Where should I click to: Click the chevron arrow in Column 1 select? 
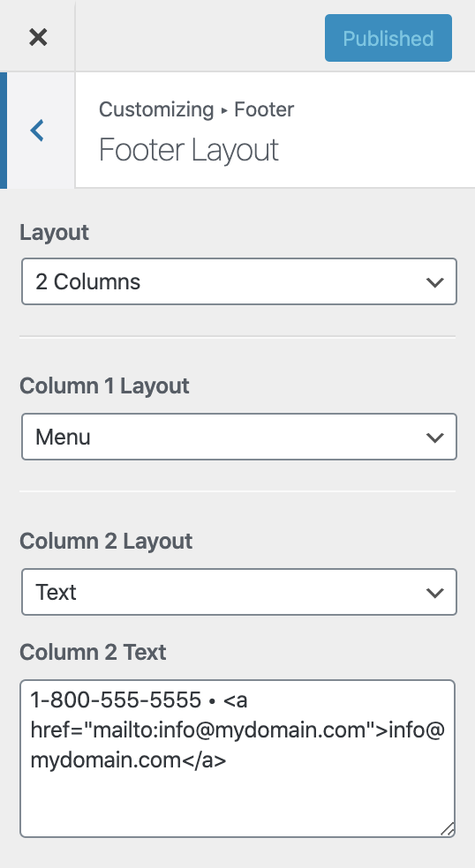pyautogui.click(x=435, y=438)
